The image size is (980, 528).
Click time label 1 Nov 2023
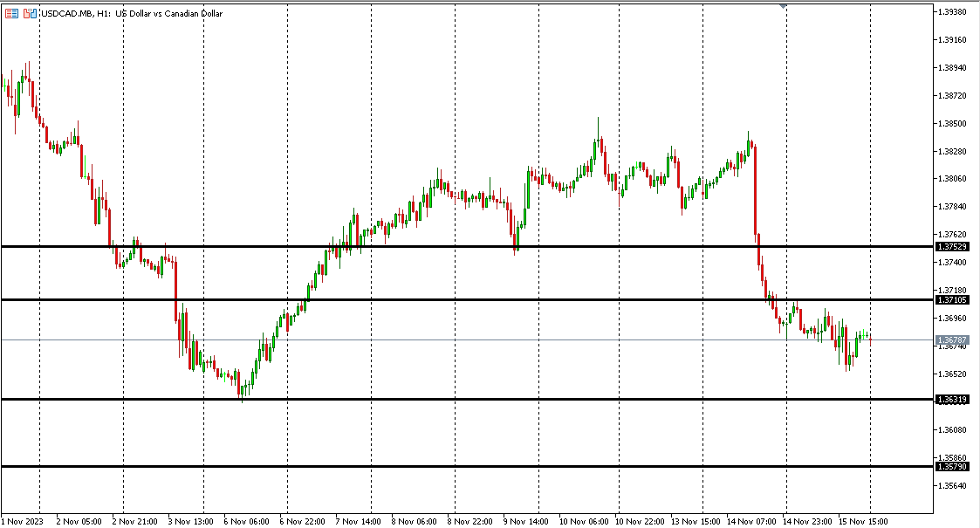pyautogui.click(x=23, y=522)
